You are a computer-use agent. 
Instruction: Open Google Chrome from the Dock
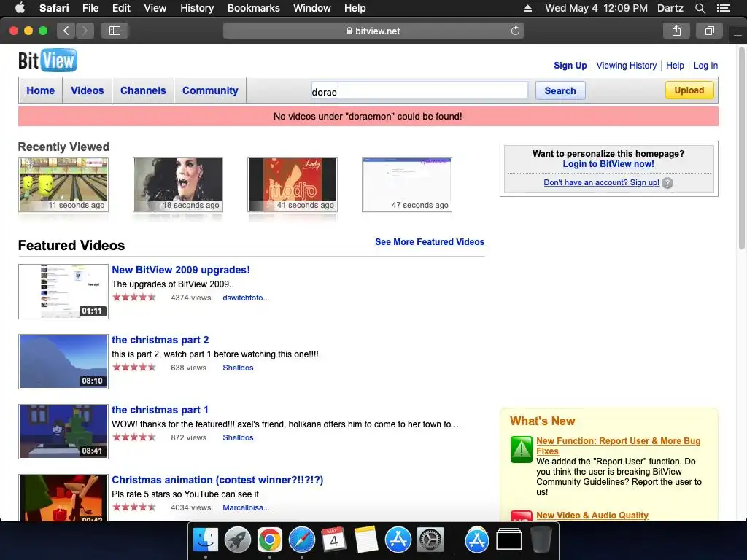270,540
